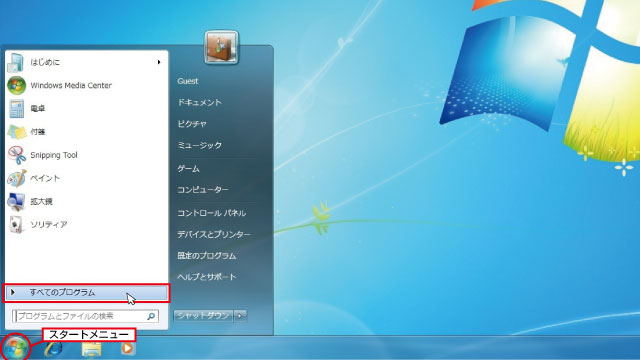Launch Windows Media Player from the taskbar
The image size is (640, 360).
[x=127, y=348]
